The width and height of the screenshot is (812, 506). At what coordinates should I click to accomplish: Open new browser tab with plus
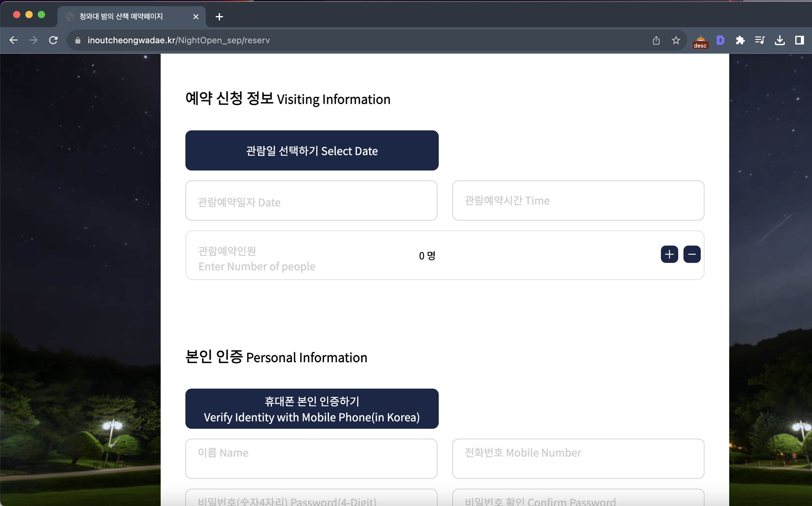pyautogui.click(x=219, y=16)
